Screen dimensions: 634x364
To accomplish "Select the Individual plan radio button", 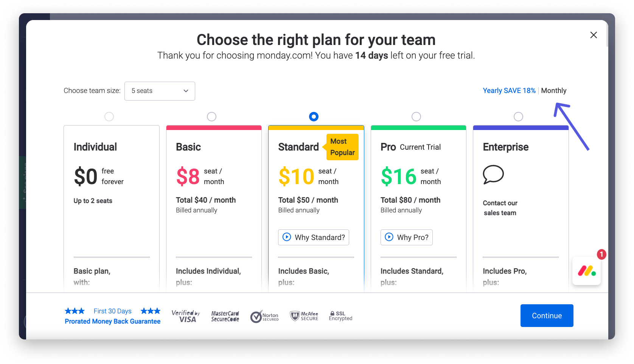I will pyautogui.click(x=109, y=116).
